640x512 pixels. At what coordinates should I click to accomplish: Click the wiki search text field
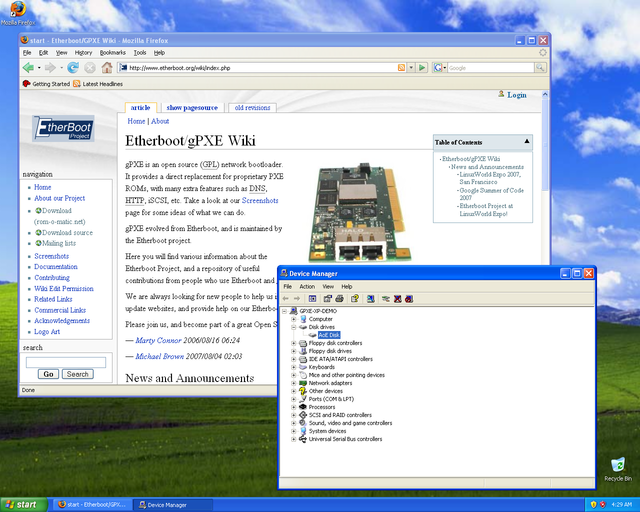66,362
